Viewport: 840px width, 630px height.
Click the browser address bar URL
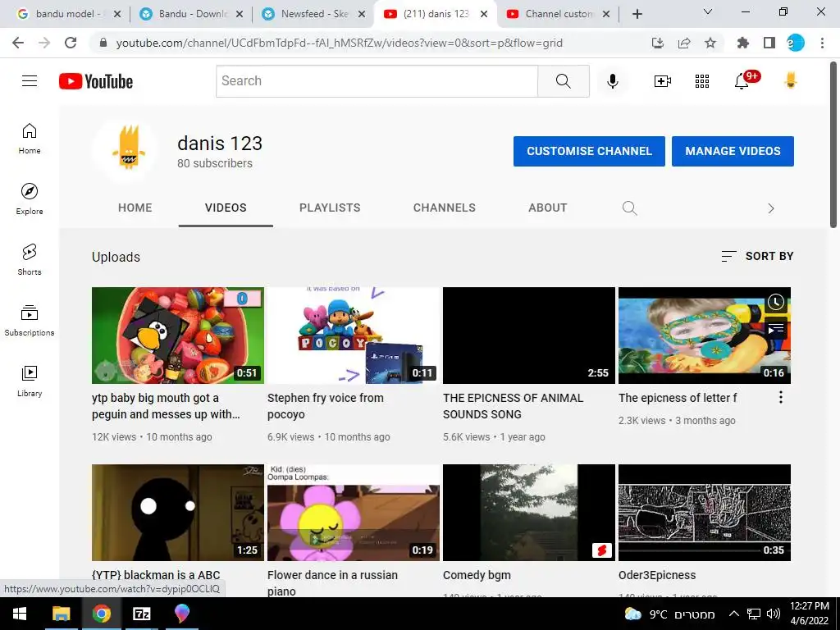pos(339,43)
